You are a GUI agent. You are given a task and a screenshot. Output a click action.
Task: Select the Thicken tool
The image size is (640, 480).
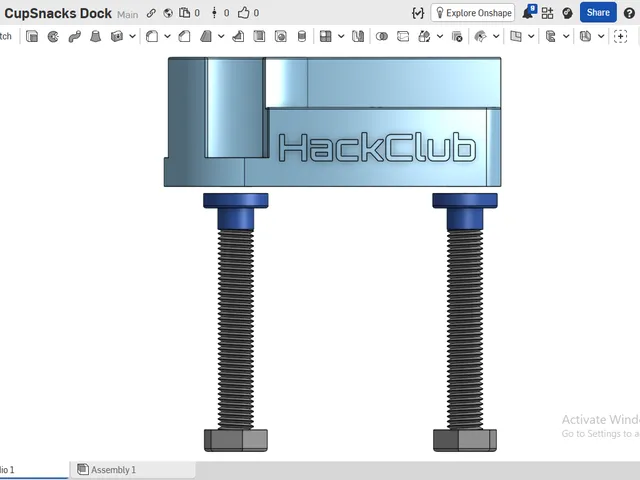117,36
